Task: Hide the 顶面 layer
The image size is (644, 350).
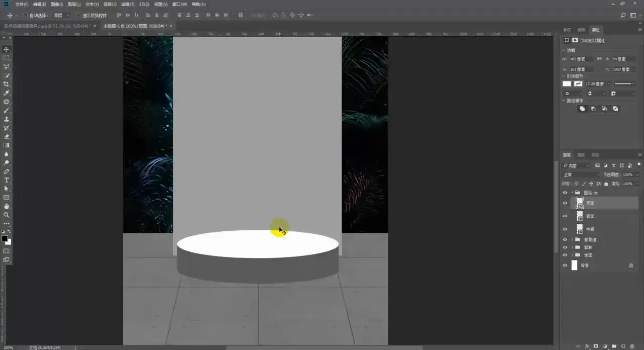Action: click(565, 203)
